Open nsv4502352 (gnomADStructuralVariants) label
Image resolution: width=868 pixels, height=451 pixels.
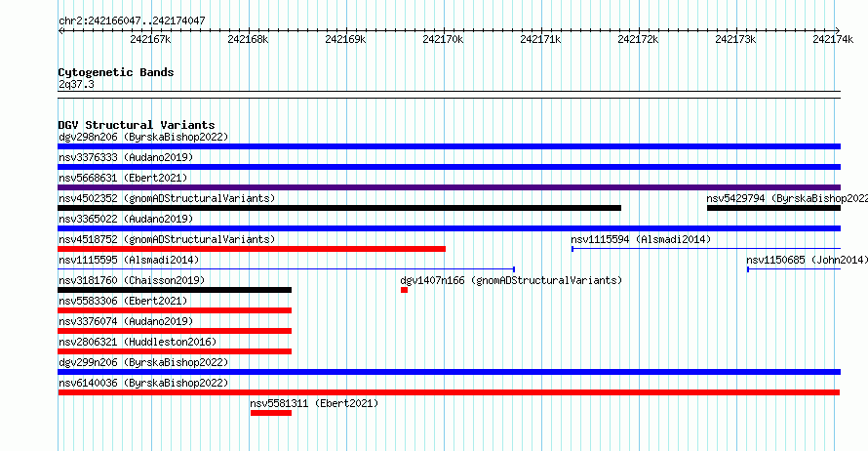coord(167,198)
